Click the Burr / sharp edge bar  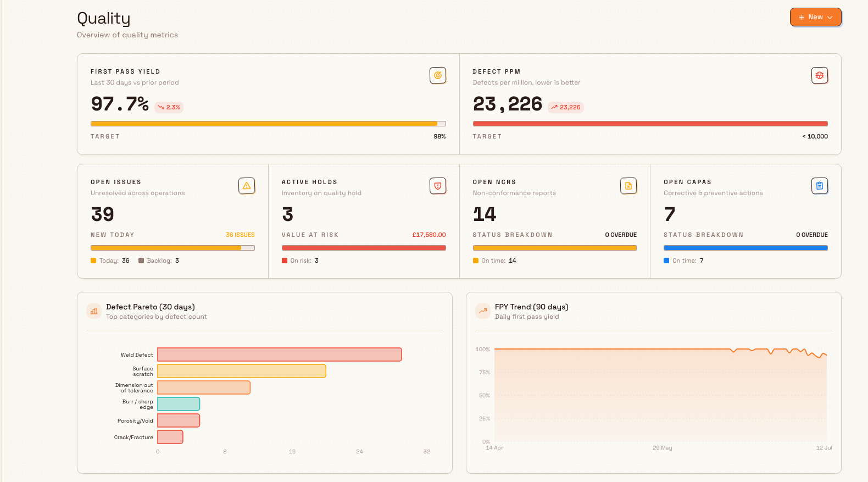179,404
